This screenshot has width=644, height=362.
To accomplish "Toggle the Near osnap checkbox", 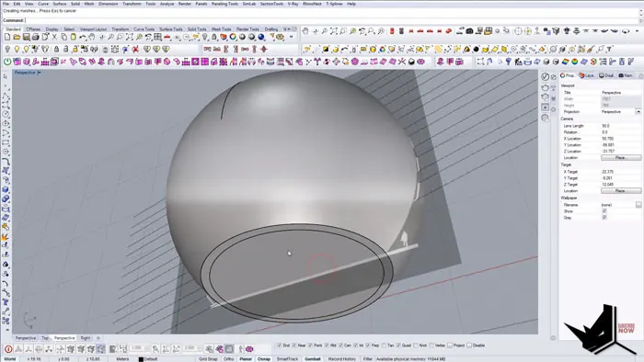I will (x=294, y=345).
